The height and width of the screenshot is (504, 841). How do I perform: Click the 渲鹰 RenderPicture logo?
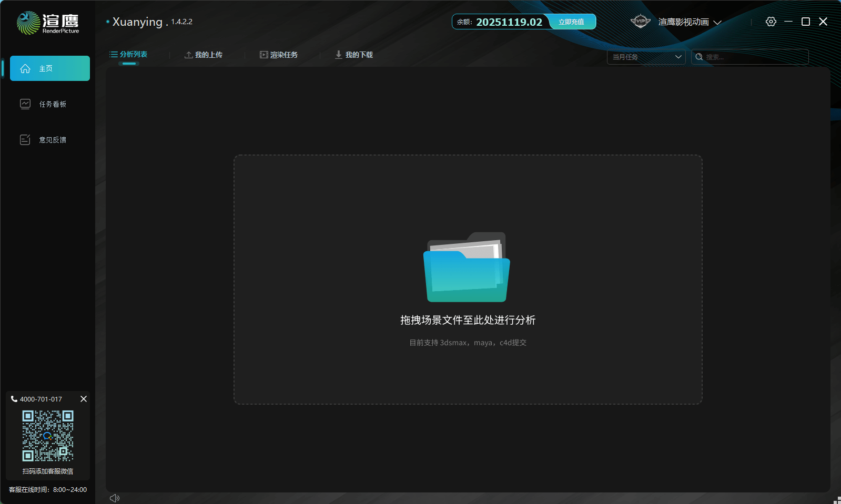click(48, 23)
